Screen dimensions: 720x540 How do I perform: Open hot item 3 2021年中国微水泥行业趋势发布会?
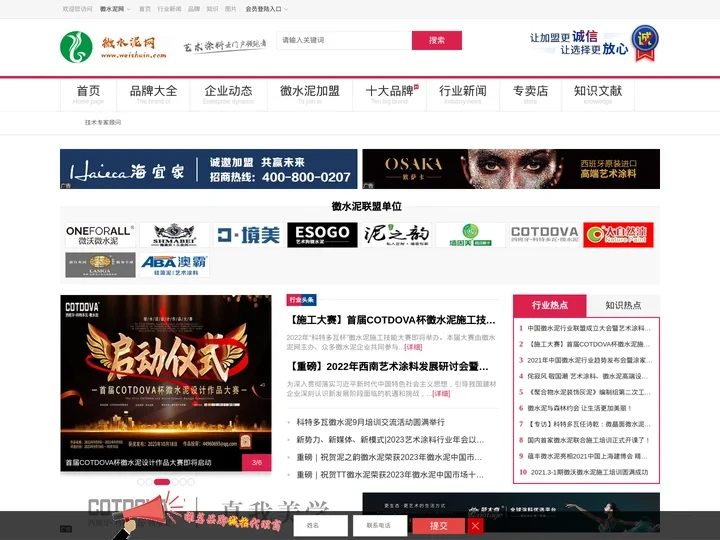pyautogui.click(x=590, y=360)
